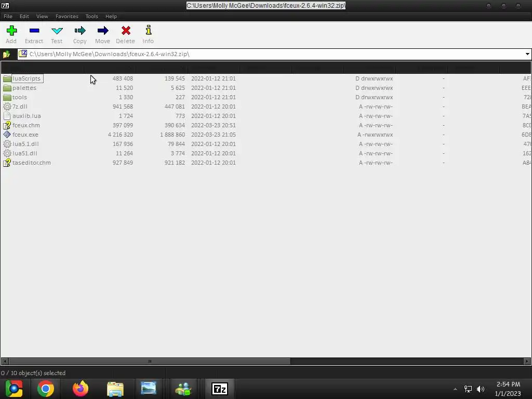
Task: Select the fceux.exe file name
Action: (25, 135)
